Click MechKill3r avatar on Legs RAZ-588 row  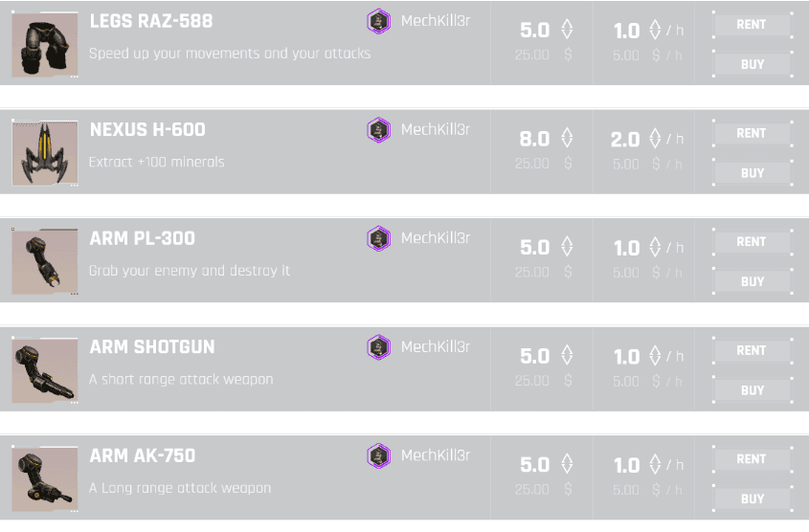[x=379, y=21]
